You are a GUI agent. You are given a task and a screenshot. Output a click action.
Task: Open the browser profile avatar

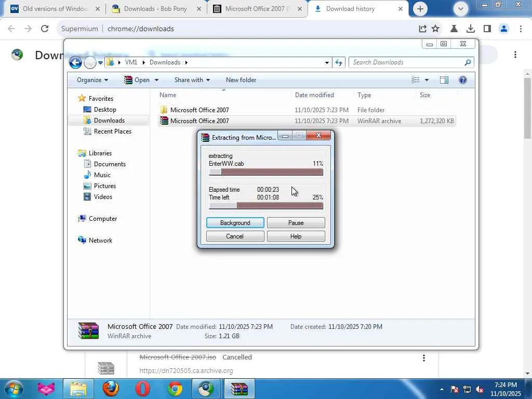click(504, 29)
